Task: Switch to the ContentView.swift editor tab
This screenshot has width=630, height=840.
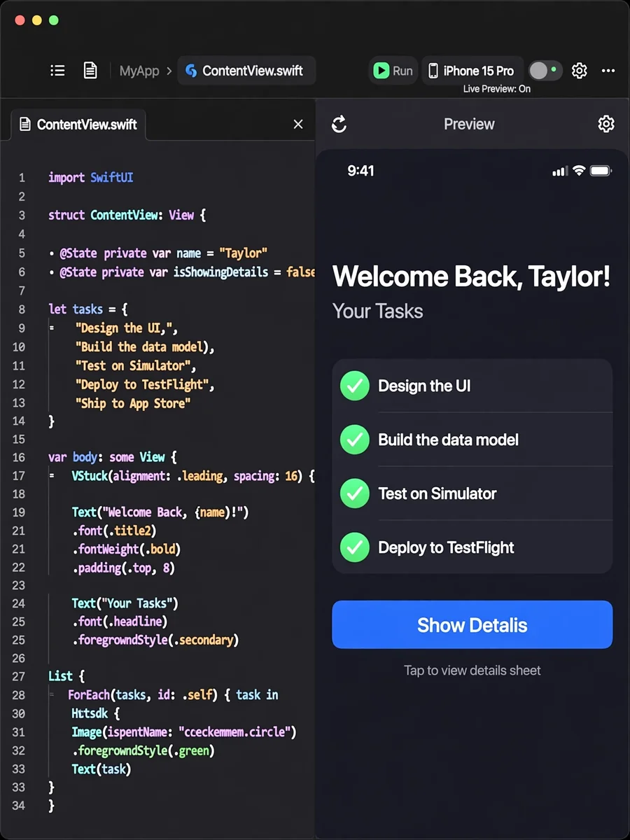Action: tap(78, 125)
